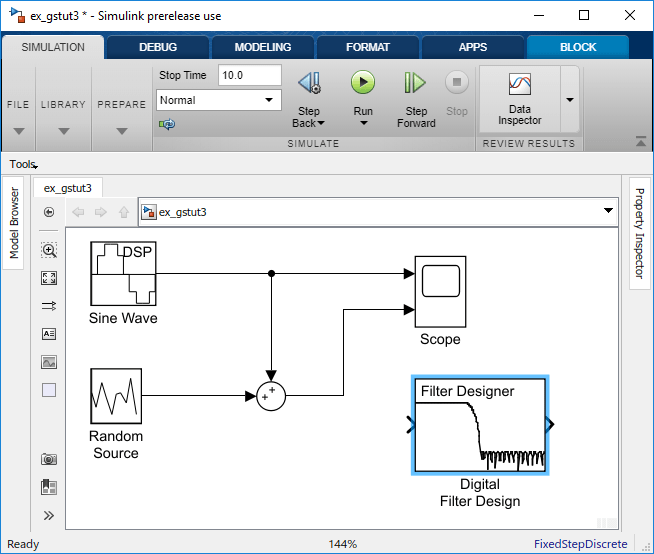
Task: Switch to the DEBUG tab
Action: point(158,47)
